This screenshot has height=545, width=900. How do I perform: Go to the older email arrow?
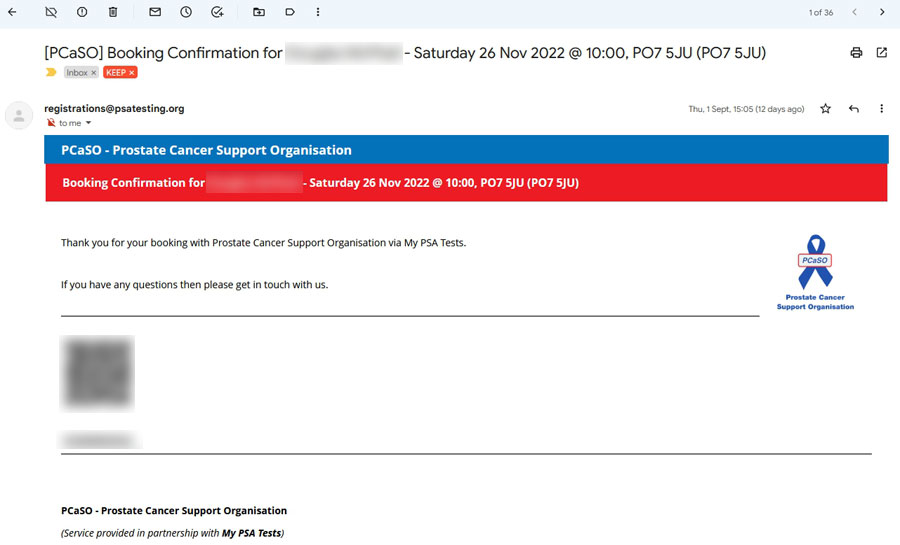(x=882, y=12)
